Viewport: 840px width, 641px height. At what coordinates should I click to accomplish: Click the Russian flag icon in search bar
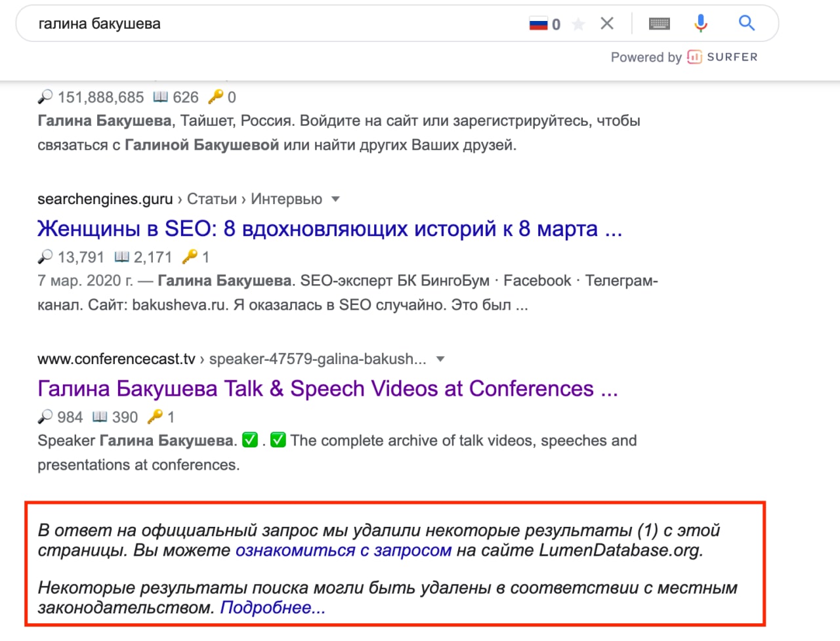coord(538,24)
